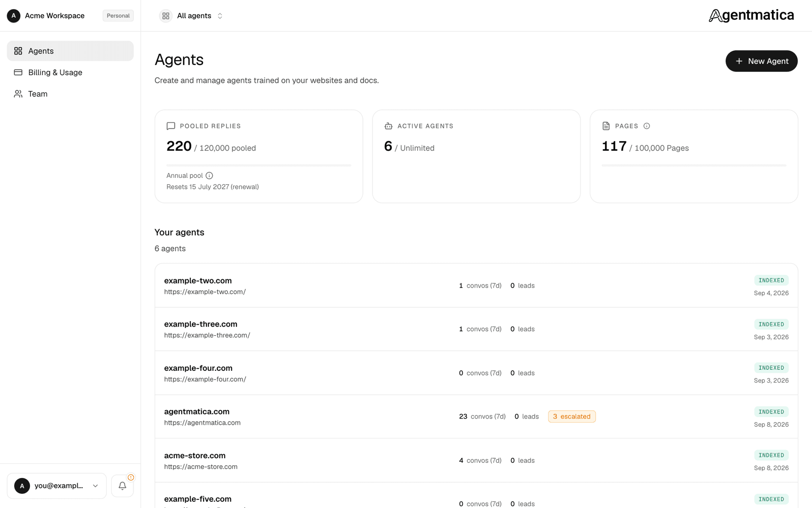Click "4 convos (7d)" for acme-store.com
The image size is (812, 508).
pos(480,460)
